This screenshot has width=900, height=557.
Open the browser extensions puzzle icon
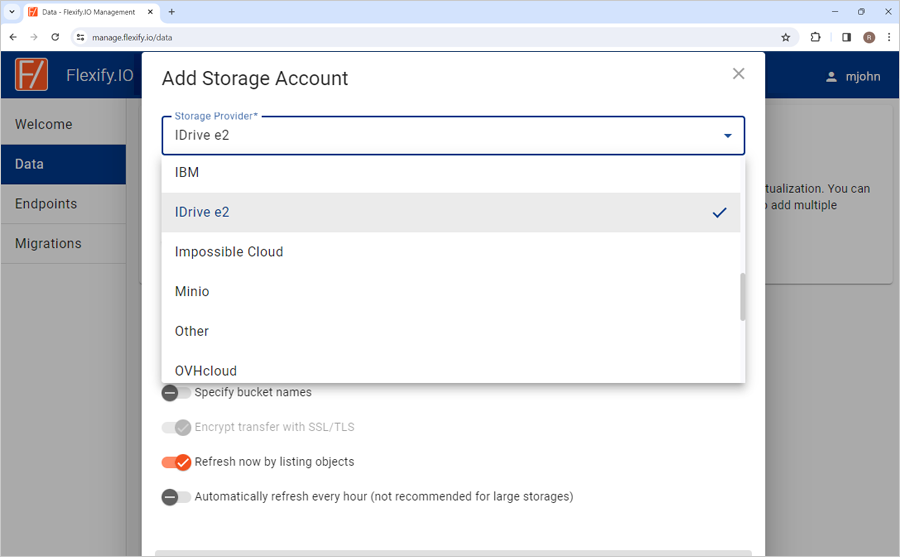(815, 37)
